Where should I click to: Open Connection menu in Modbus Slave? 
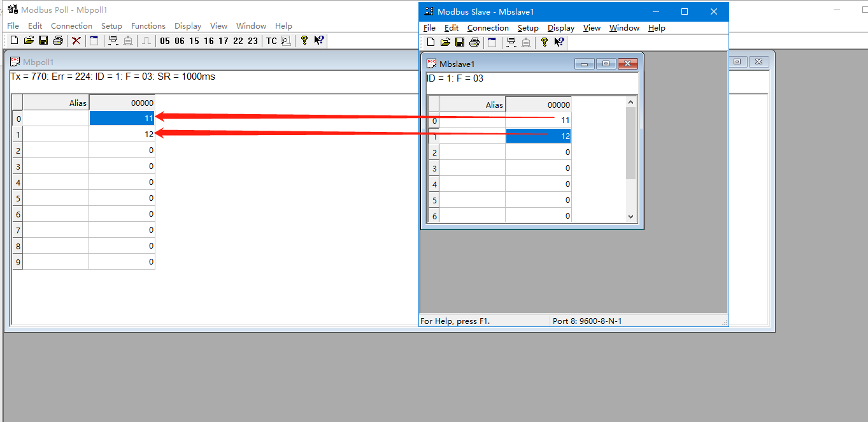point(488,28)
